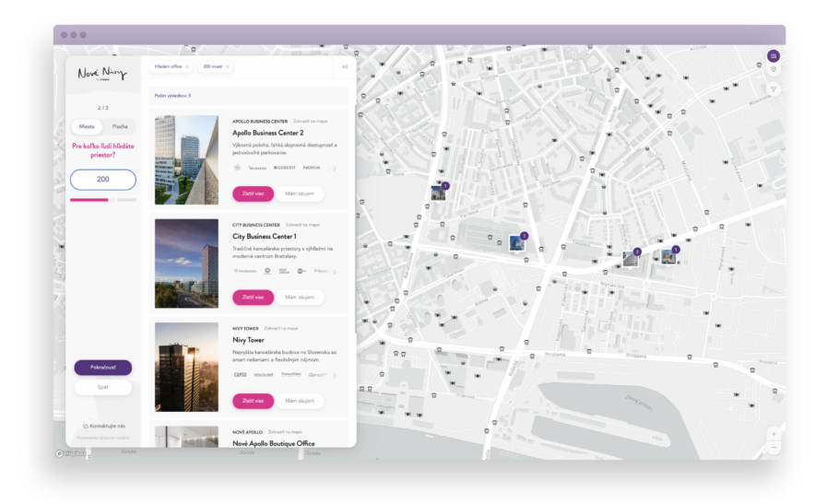Screen dimensions: 839x504
Task: Click 'Zistiť viac' for Apollo Business Center 2
Action: click(253, 193)
